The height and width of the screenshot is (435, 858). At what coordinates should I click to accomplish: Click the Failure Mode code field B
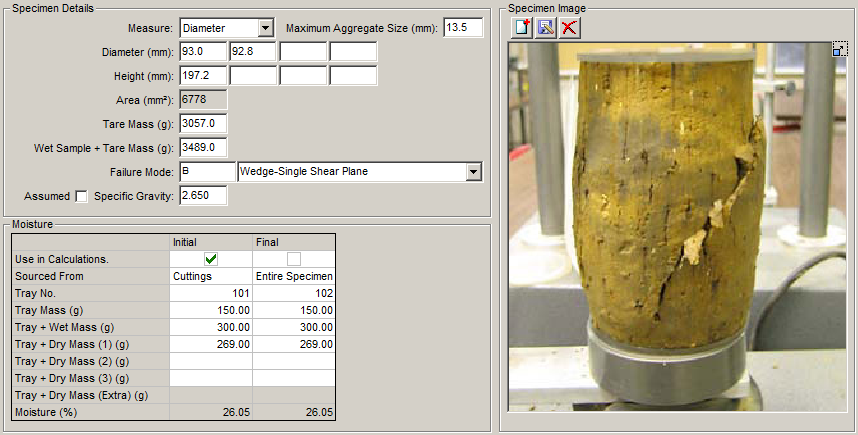(x=206, y=172)
